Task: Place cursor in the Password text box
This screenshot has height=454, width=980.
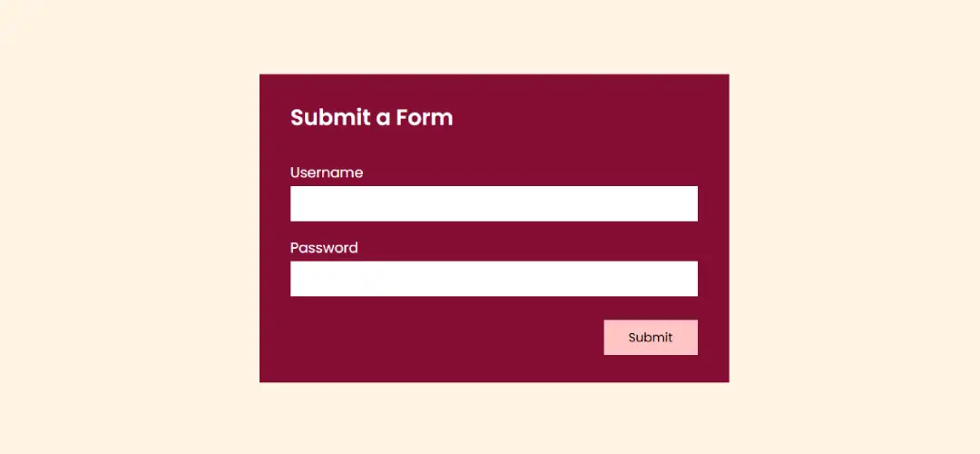Action: tap(494, 278)
